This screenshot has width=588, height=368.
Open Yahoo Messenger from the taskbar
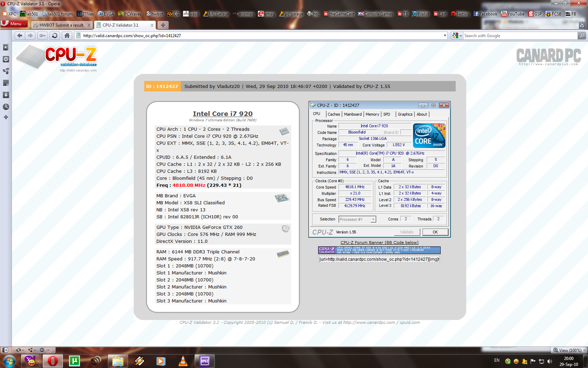(x=31, y=361)
